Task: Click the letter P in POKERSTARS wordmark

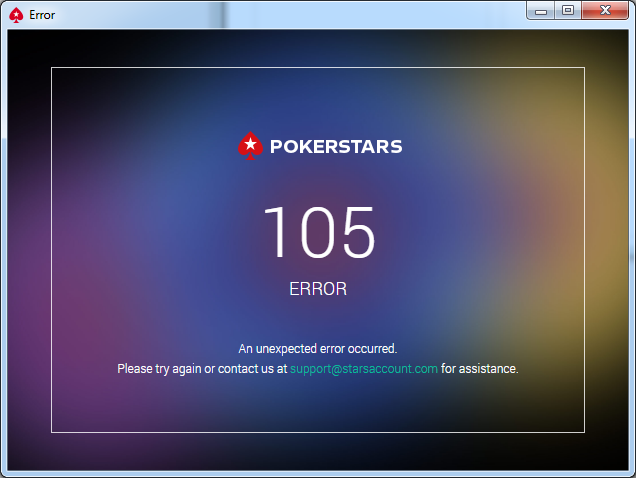Action: coord(276,146)
